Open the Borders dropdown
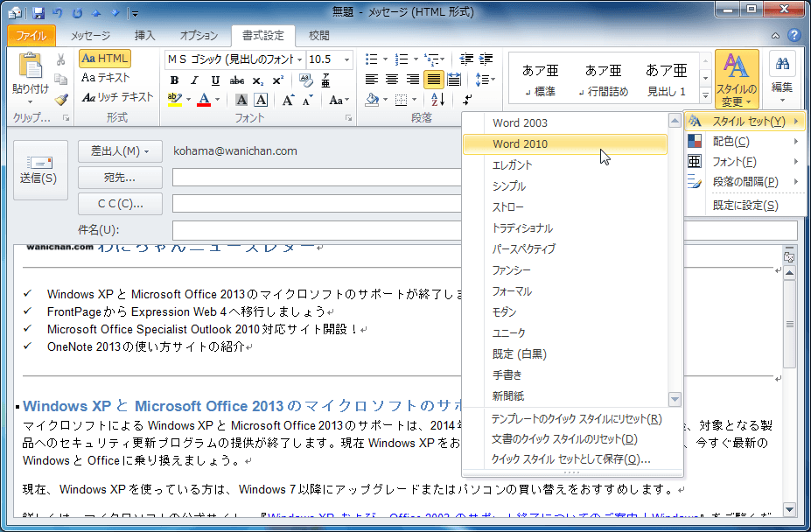811x532 pixels. [415, 100]
